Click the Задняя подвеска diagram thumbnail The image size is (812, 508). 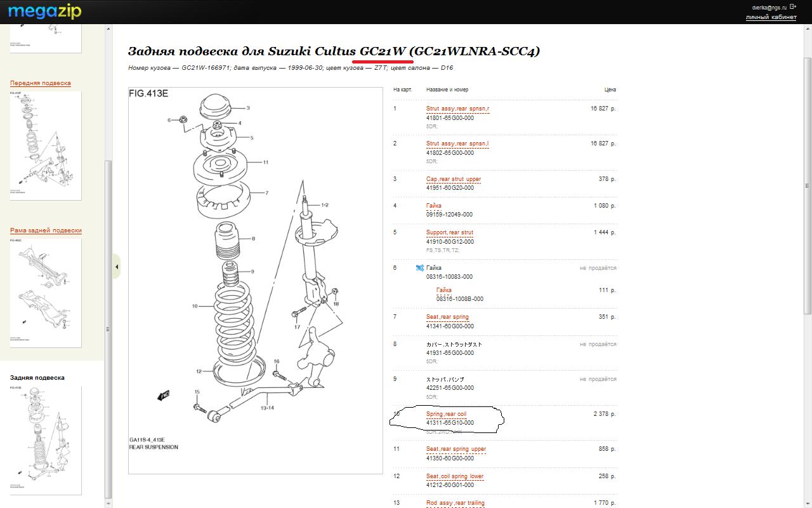(46, 439)
